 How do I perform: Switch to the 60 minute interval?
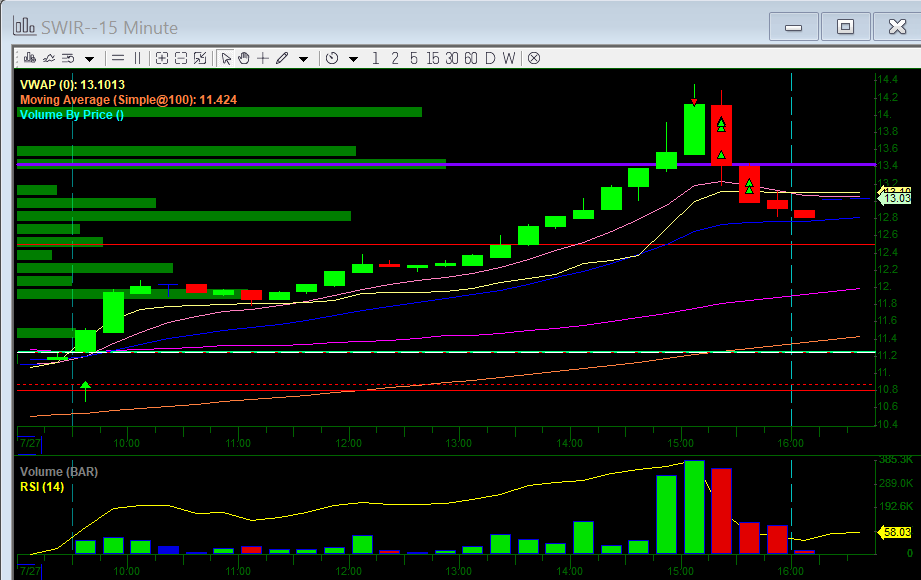coord(470,58)
